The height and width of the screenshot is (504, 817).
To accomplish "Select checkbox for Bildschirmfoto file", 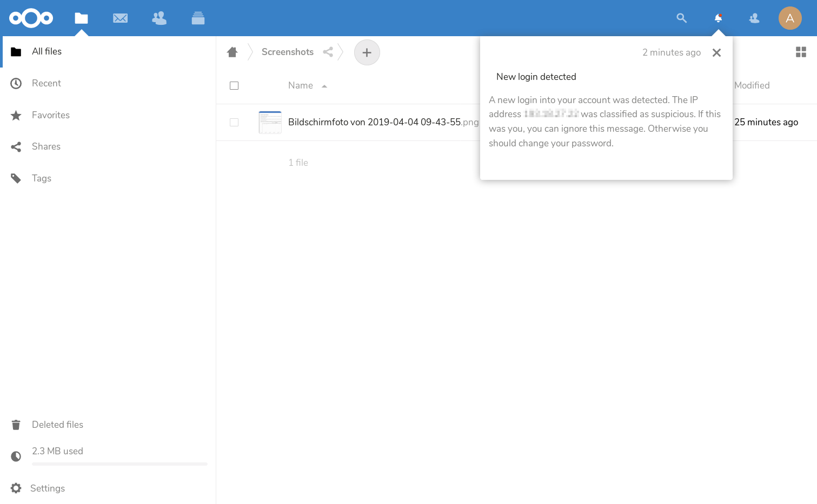I will tap(234, 122).
